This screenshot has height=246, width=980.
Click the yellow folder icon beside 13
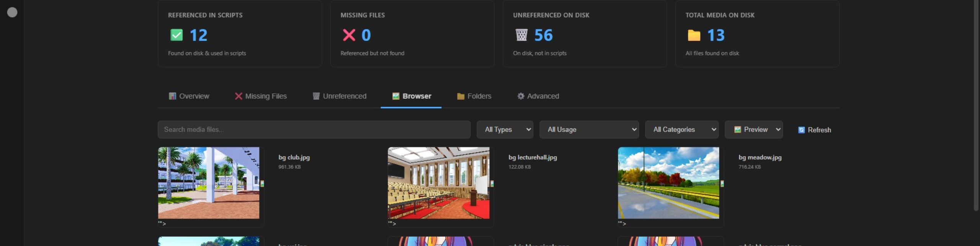pos(694,35)
